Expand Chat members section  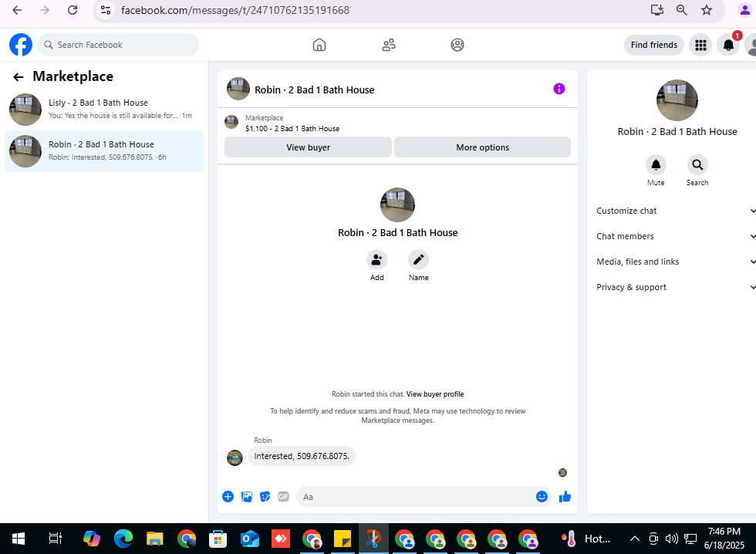click(x=676, y=236)
